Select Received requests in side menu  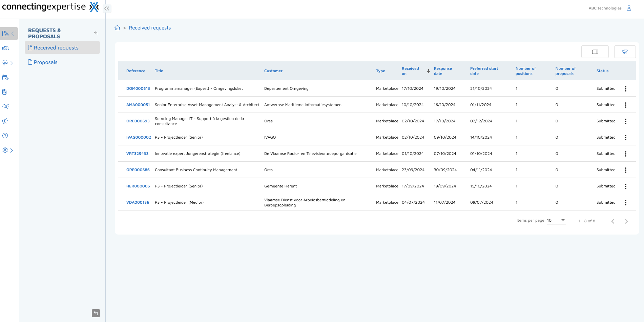coord(56,48)
